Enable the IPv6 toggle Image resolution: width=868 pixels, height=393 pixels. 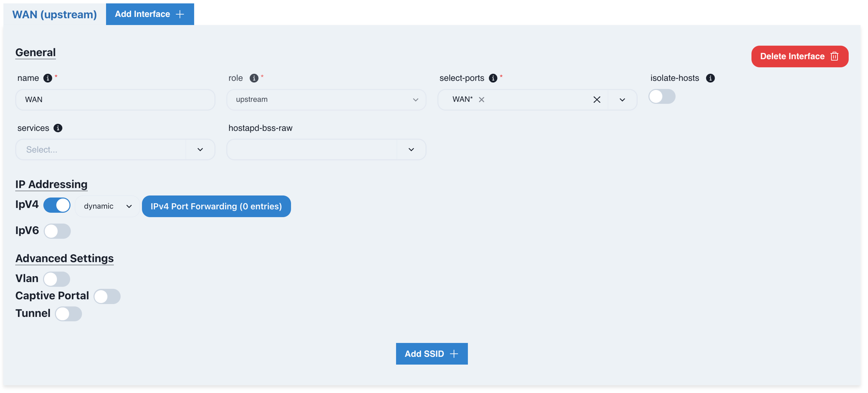[x=57, y=231]
